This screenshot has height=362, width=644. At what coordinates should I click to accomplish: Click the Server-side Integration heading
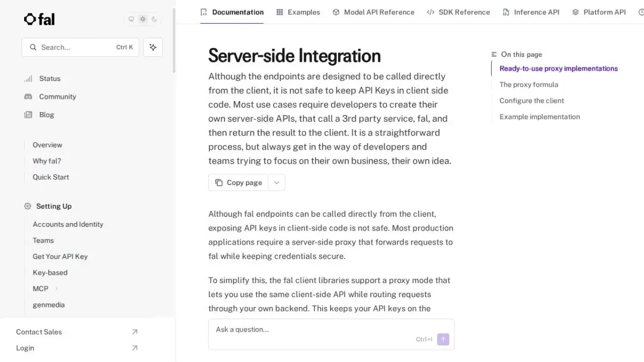click(x=295, y=56)
